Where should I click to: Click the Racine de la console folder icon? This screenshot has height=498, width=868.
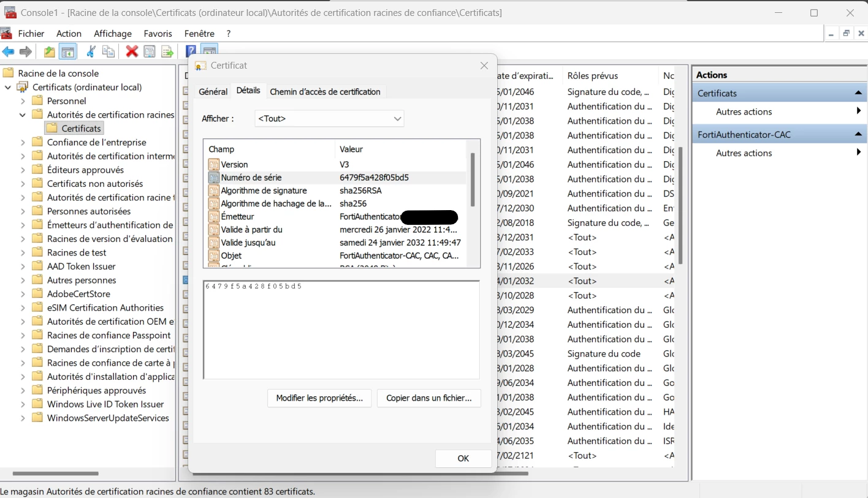tap(9, 73)
